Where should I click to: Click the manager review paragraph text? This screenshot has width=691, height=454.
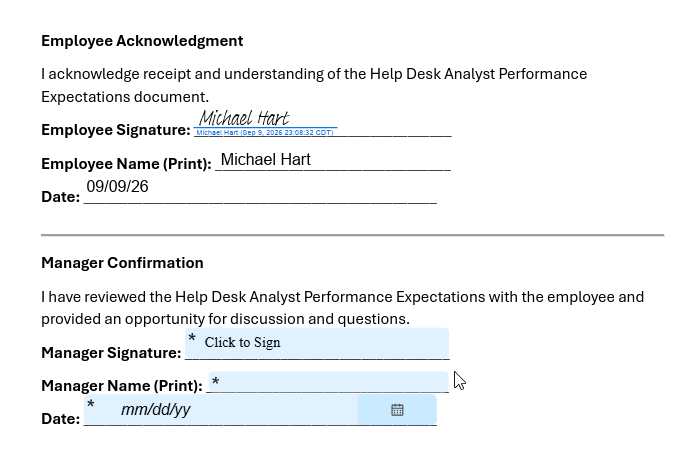[342, 308]
